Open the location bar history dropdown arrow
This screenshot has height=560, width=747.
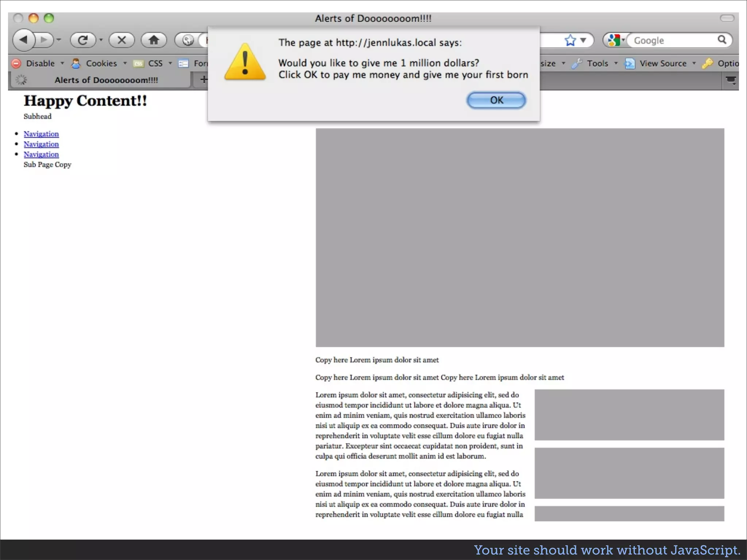pos(583,40)
